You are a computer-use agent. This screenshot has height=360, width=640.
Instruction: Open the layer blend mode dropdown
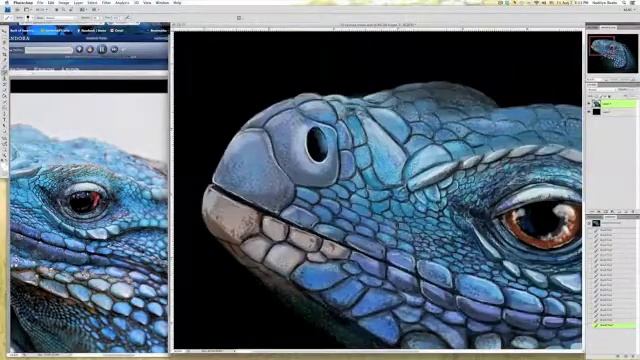(601, 89)
